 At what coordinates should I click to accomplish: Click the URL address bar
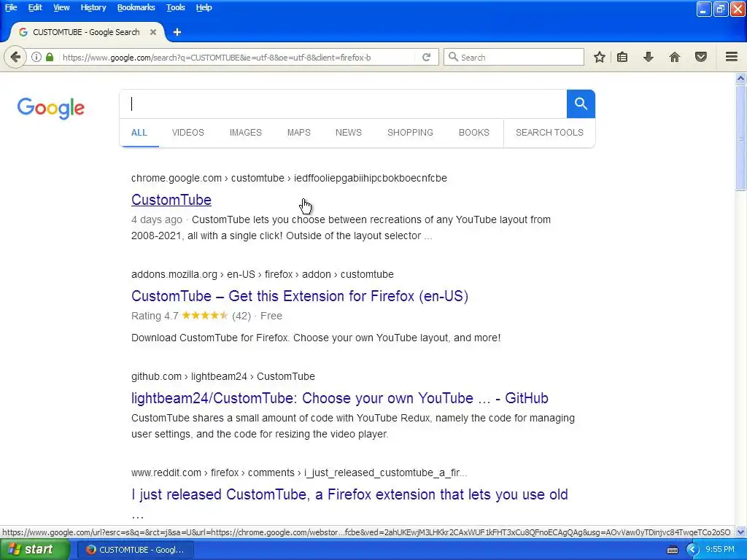[237, 57]
